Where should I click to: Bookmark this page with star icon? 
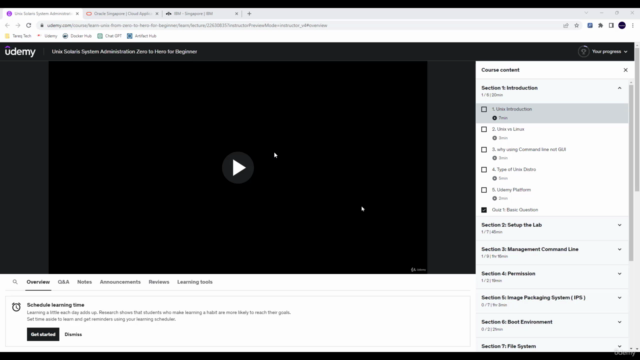576,25
